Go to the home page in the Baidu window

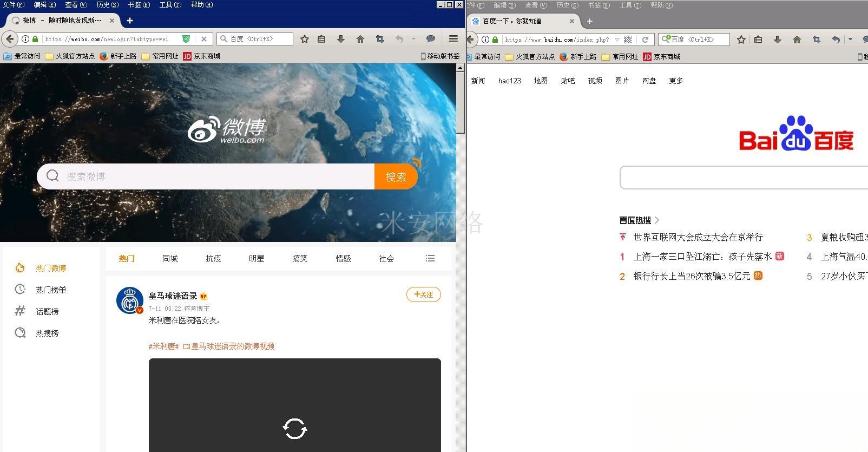797,40
